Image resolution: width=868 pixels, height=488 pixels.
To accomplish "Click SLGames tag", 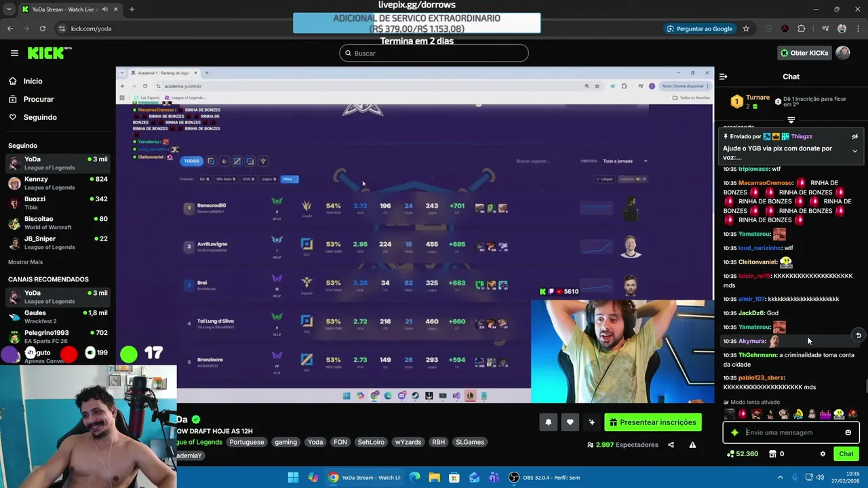I will click(x=470, y=442).
